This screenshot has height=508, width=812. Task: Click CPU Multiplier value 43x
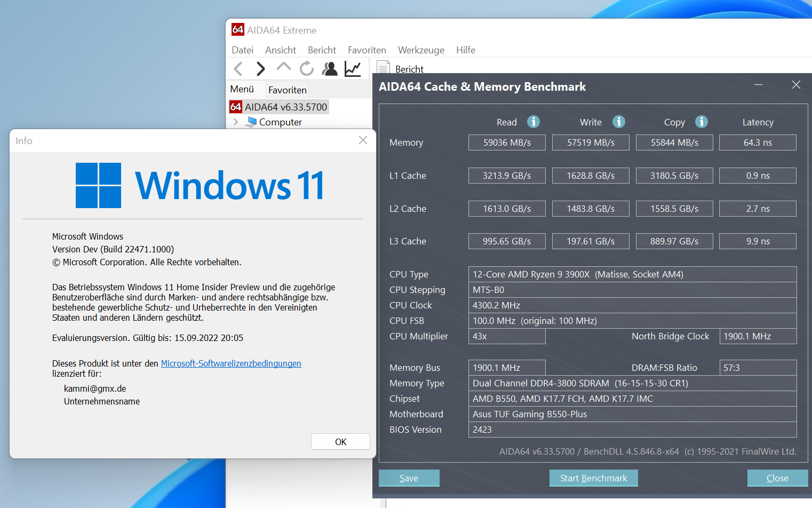pos(507,336)
